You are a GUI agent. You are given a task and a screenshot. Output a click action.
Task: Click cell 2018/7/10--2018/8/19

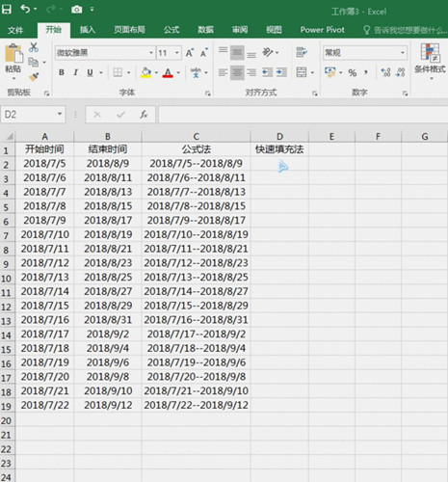[196, 235]
